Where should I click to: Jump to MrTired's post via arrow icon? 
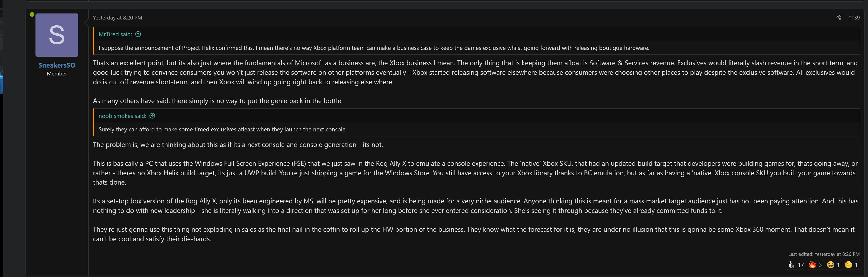(138, 34)
